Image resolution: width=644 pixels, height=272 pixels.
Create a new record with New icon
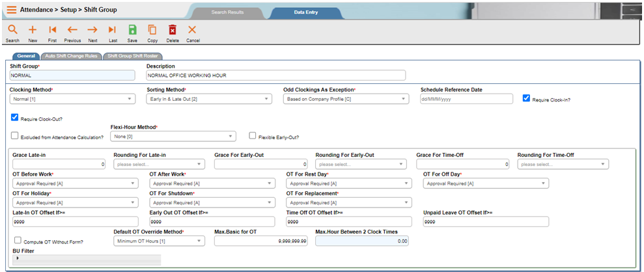tap(33, 30)
